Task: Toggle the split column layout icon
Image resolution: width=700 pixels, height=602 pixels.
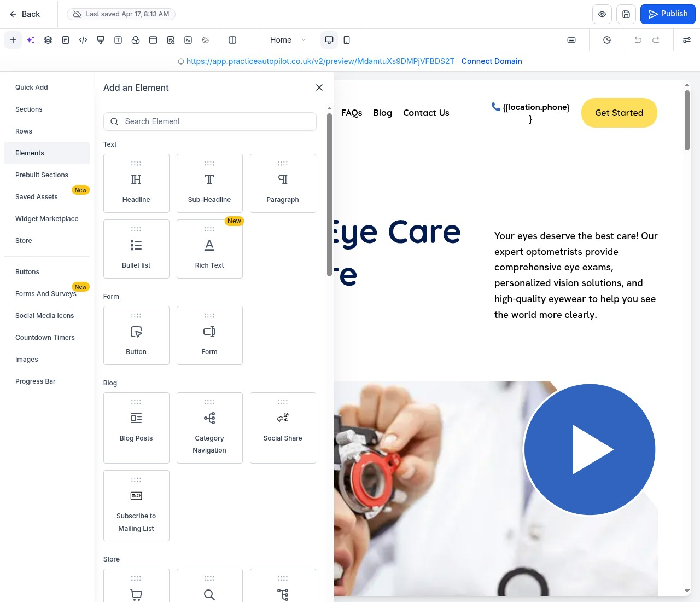Action: (x=232, y=40)
